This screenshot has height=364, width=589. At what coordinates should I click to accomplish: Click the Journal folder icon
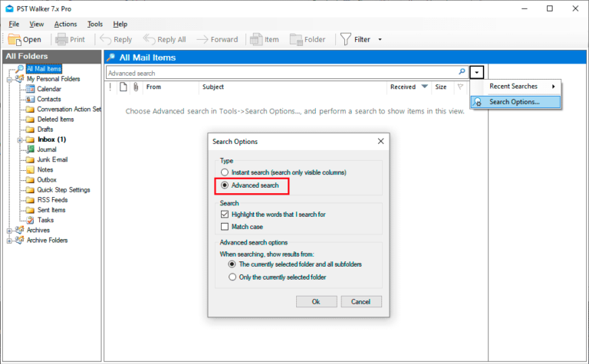click(x=31, y=149)
